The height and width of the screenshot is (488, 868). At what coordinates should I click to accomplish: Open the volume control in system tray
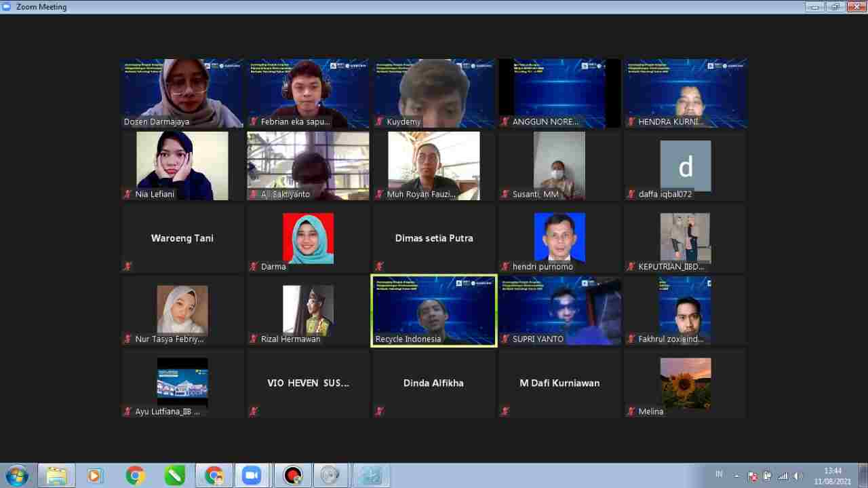[x=797, y=476]
